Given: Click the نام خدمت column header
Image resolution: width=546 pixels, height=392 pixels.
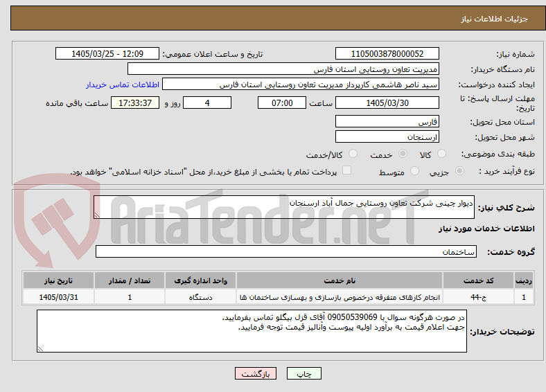Looking at the screenshot, I should 339,280.
